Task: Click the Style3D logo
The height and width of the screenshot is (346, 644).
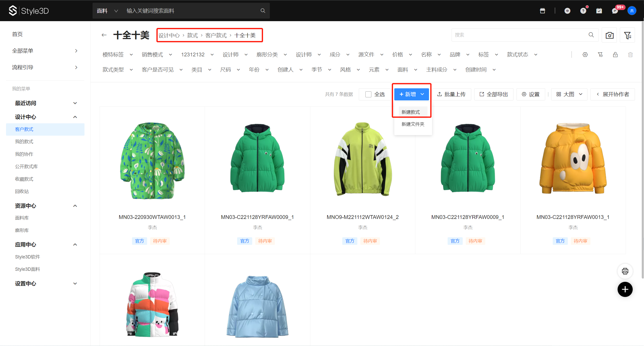Action: tap(29, 11)
